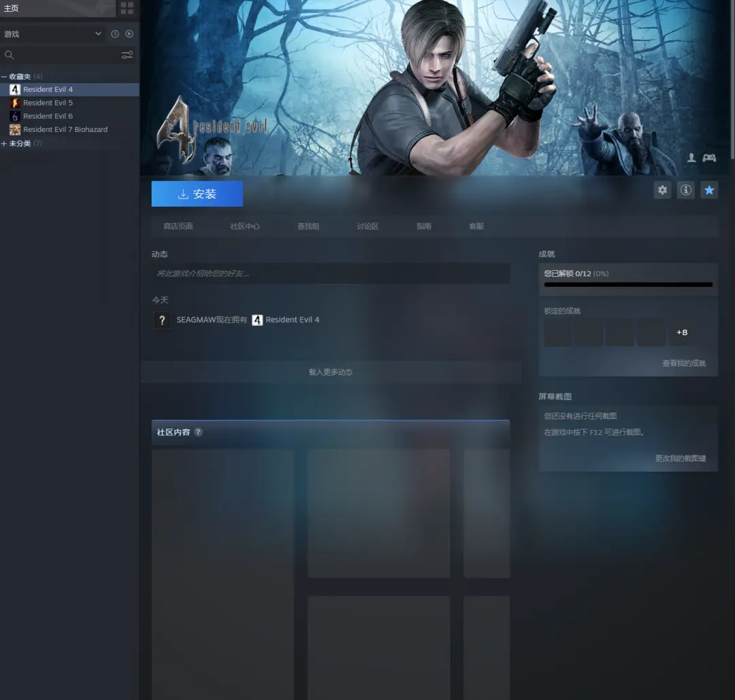Select Resident Evil 7 Biohazard in list
The width and height of the screenshot is (735, 700).
click(65, 129)
